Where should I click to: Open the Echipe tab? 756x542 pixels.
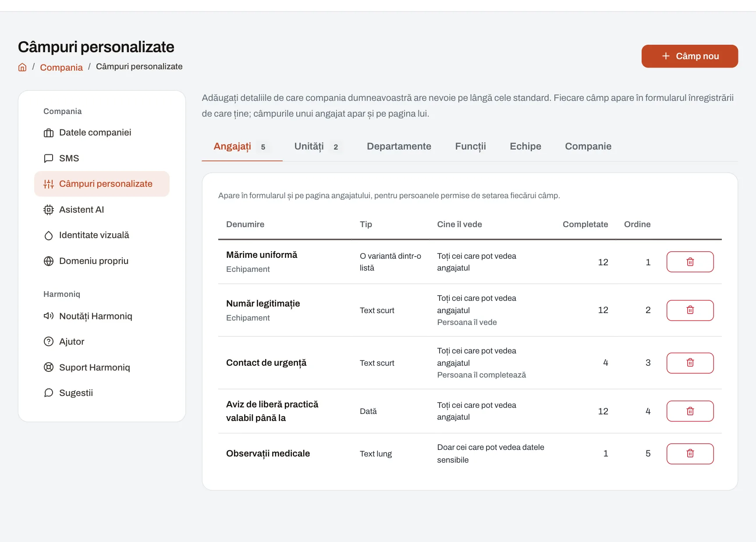(525, 146)
